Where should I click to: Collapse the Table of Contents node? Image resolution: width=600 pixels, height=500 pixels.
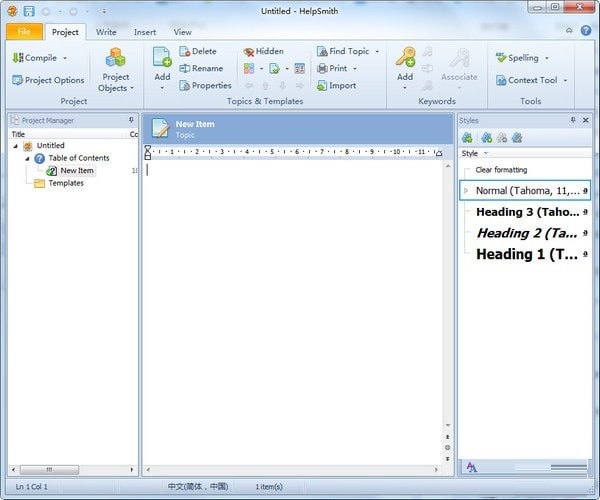[27, 158]
